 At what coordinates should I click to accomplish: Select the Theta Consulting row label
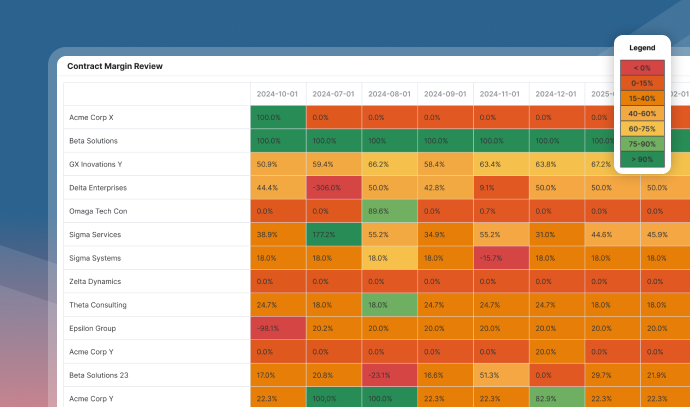[98, 305]
